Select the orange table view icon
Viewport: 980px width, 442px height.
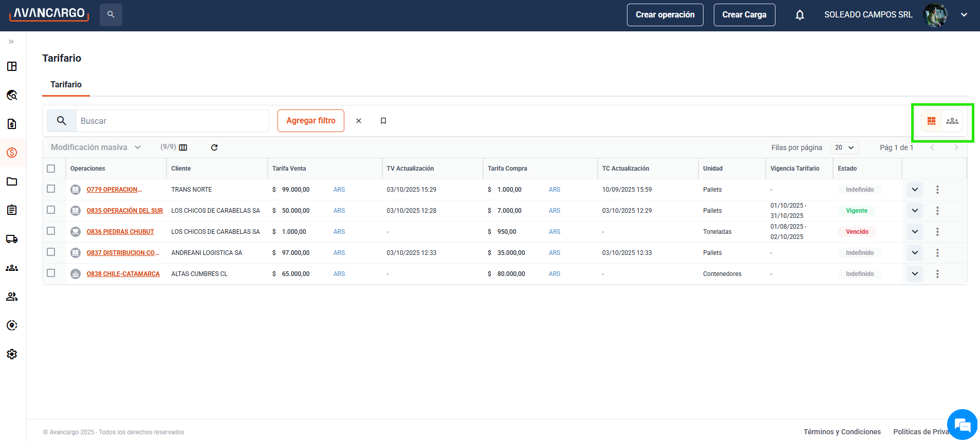(x=931, y=121)
